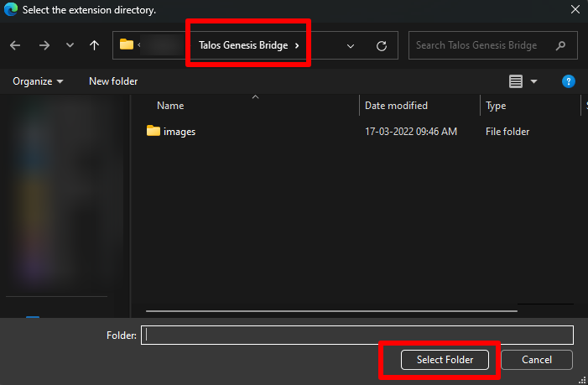Go up one folder level
Screen dimensions: 588x385
click(95, 45)
